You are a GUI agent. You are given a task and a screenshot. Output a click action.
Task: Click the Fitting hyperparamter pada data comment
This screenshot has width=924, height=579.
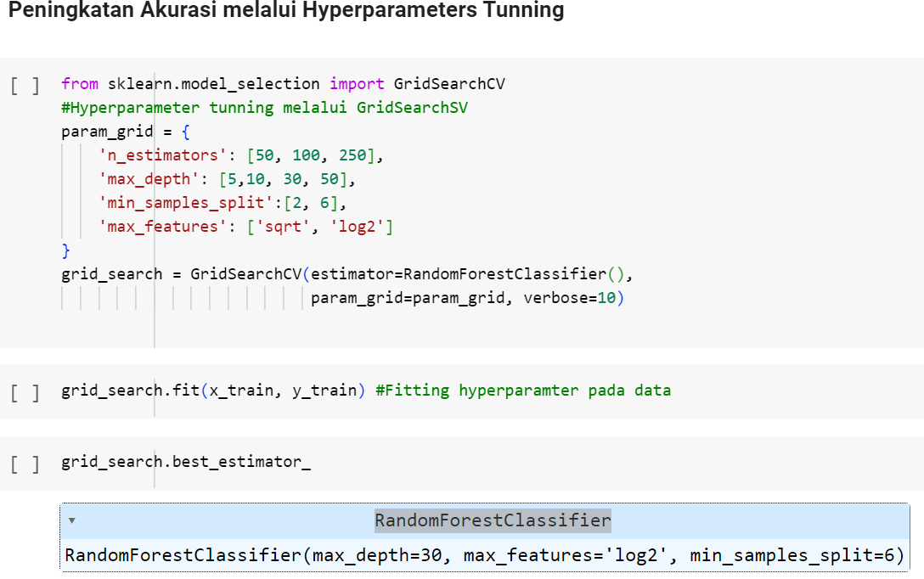522,391
